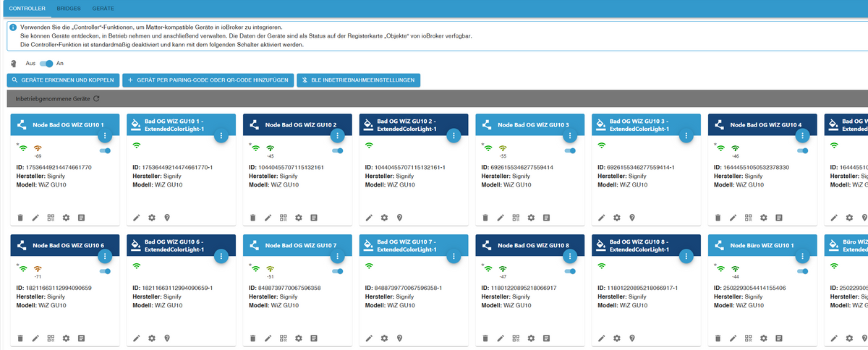Open log icon of Node Bad OG WiZ GU10 8

546,338
